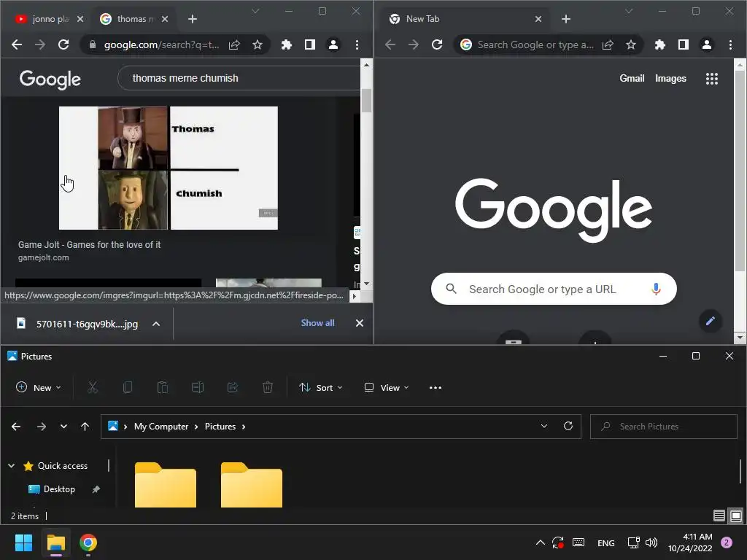Expand recent locations chevron in File Explorer navigation
The height and width of the screenshot is (560, 747).
[x=63, y=426]
